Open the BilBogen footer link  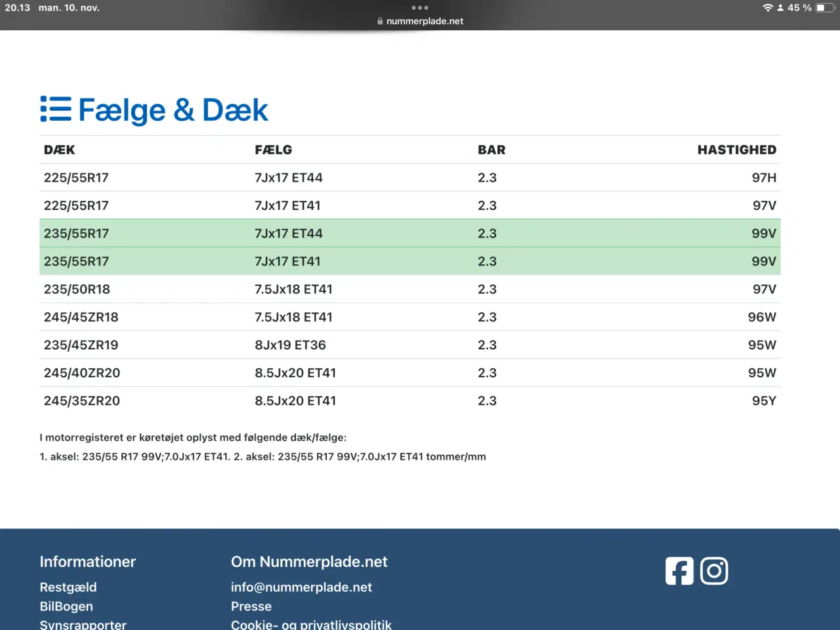click(66, 606)
